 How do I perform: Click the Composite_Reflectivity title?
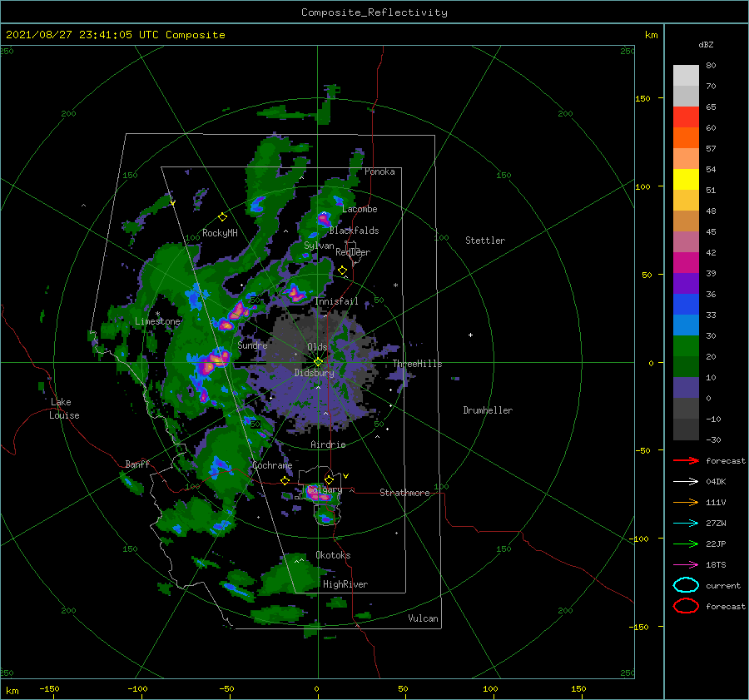click(374, 12)
